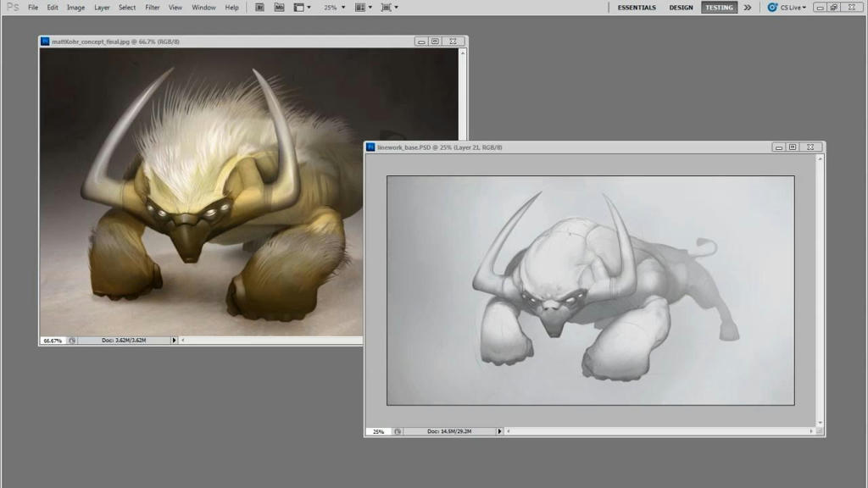Click the status icon beside 25% zoom field

tap(398, 431)
